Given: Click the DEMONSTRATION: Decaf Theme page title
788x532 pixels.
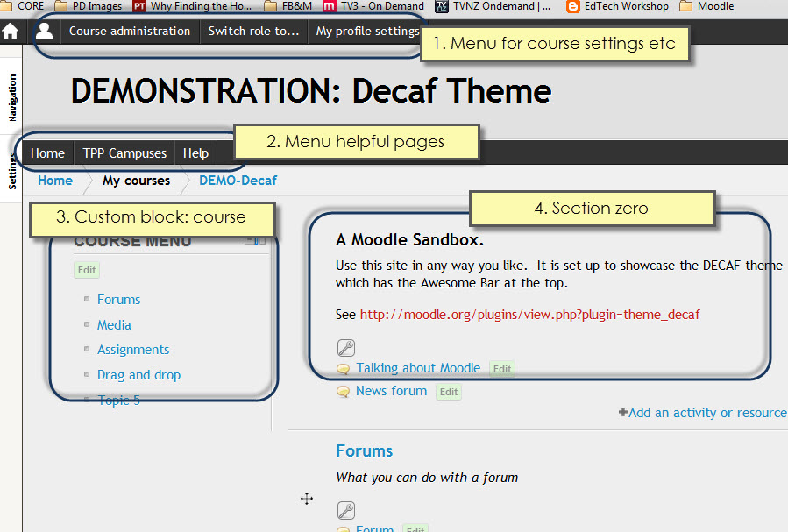Looking at the screenshot, I should (311, 91).
